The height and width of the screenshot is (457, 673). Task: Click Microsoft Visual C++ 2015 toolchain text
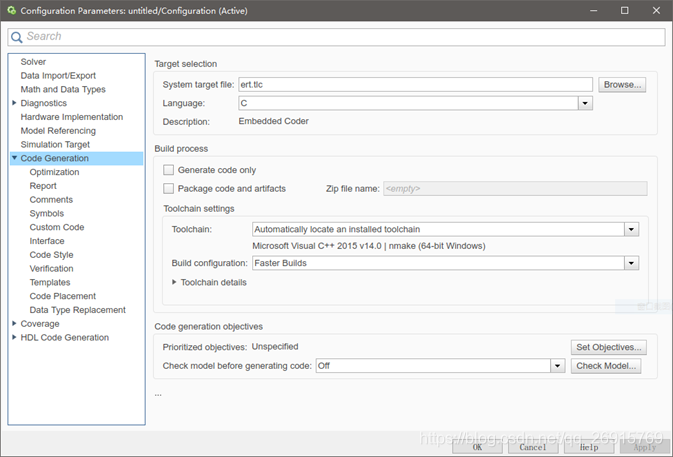click(369, 246)
